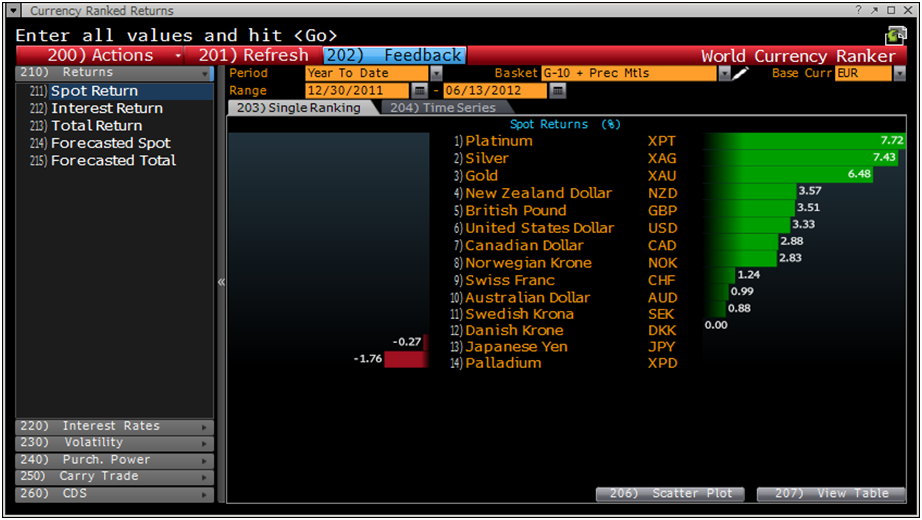Click the Period field Year To Date

coord(367,73)
